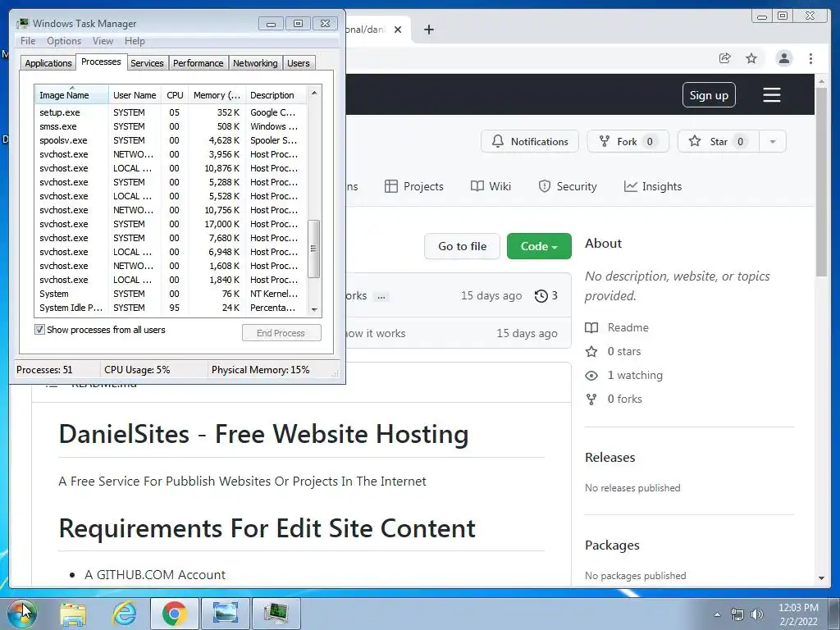This screenshot has height=630, width=840.
Task: Open Windows Explorer from the taskbar
Action: click(x=73, y=614)
